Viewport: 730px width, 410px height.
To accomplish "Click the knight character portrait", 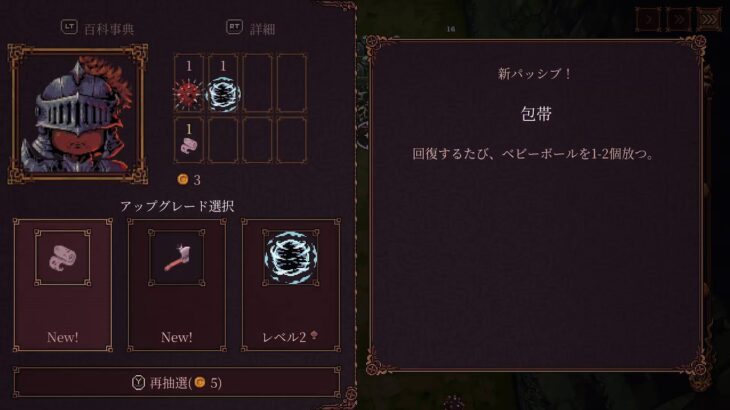I will tap(78, 114).
